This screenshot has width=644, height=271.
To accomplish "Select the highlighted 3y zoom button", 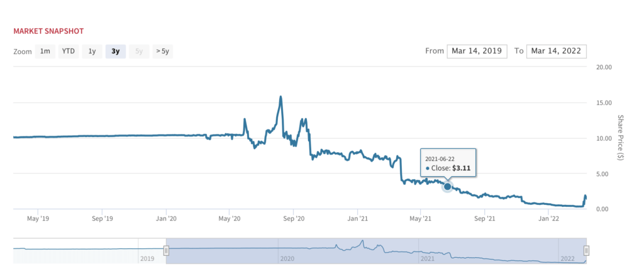I will pos(116,52).
